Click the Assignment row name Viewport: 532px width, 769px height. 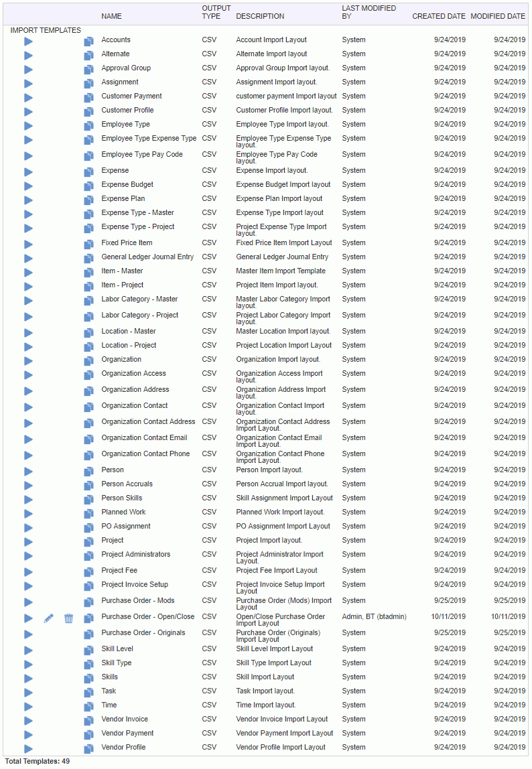pyautogui.click(x=120, y=82)
